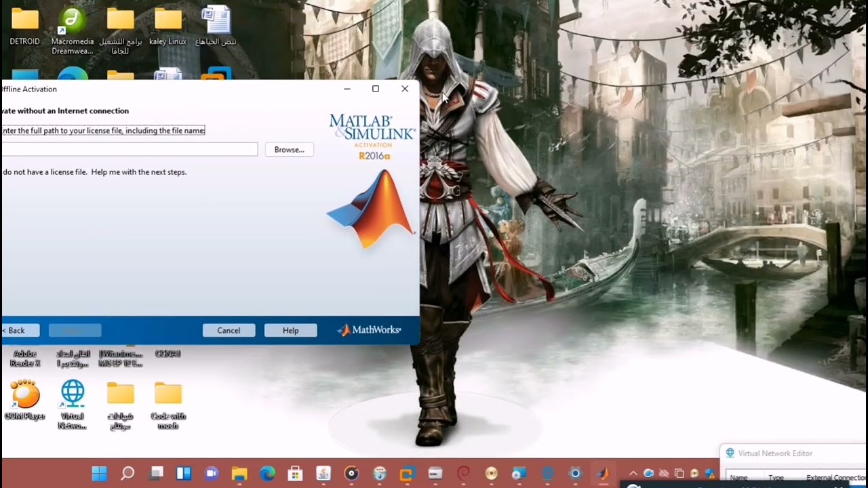868x488 pixels.
Task: Open taskbar Search
Action: click(x=127, y=473)
